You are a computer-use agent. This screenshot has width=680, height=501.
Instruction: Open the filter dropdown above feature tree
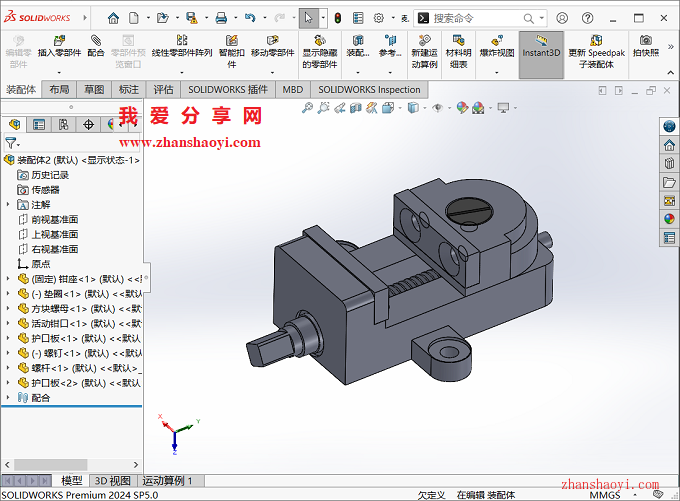point(12,144)
